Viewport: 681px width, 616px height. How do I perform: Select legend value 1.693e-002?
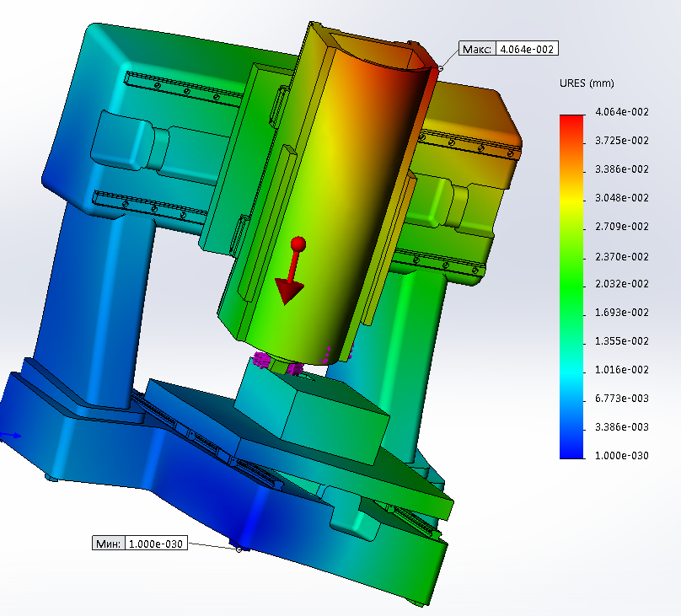tap(622, 312)
